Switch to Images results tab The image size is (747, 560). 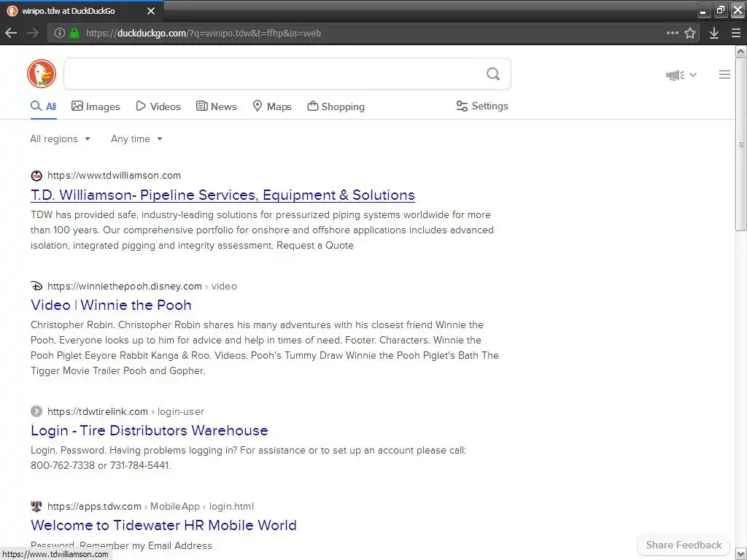(96, 106)
